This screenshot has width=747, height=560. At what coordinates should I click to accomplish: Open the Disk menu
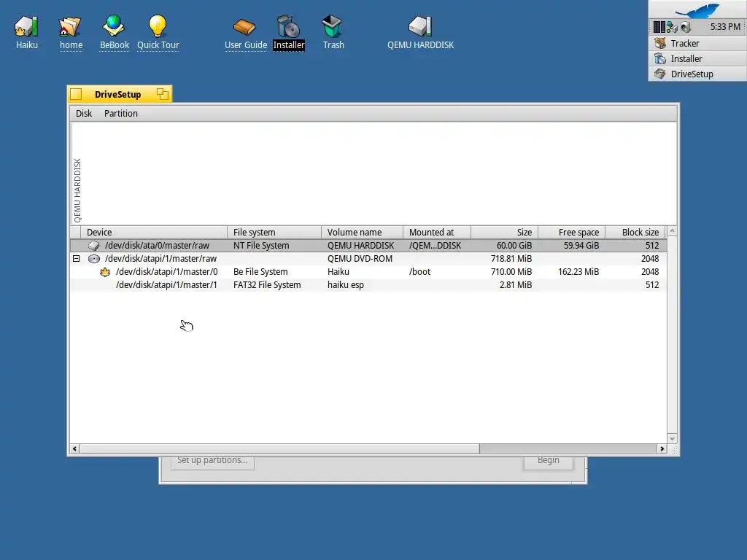(84, 113)
